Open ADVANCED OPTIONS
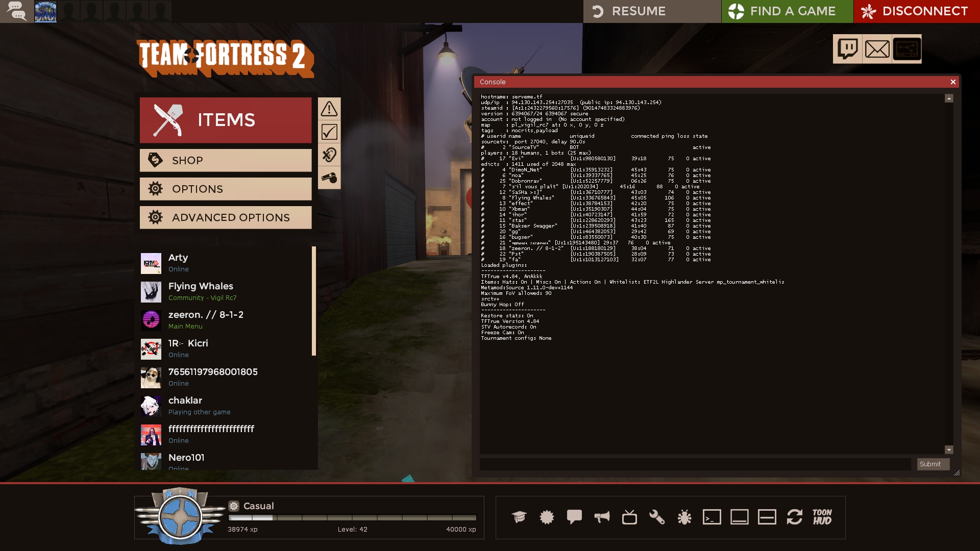This screenshot has width=980, height=551. pyautogui.click(x=226, y=217)
